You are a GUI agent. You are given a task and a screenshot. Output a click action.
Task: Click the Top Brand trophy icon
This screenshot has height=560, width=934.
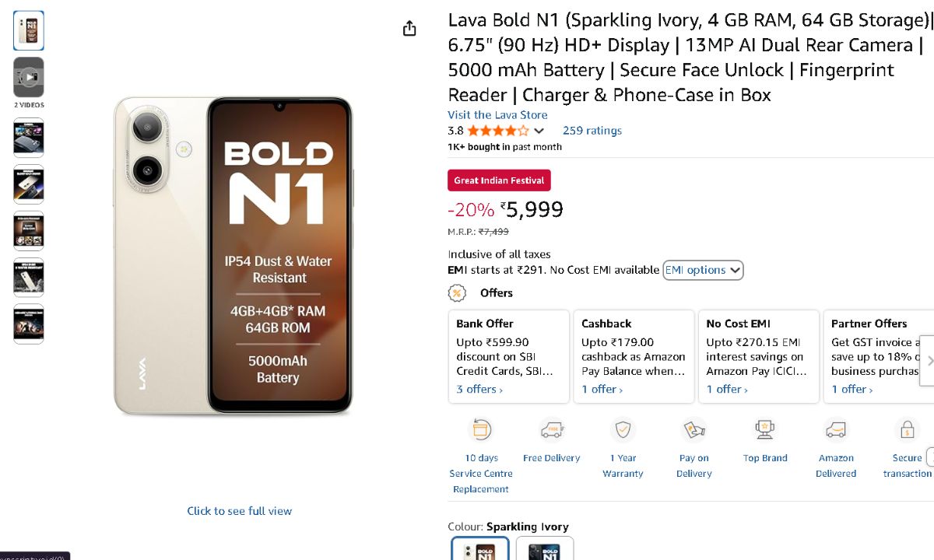click(x=765, y=429)
